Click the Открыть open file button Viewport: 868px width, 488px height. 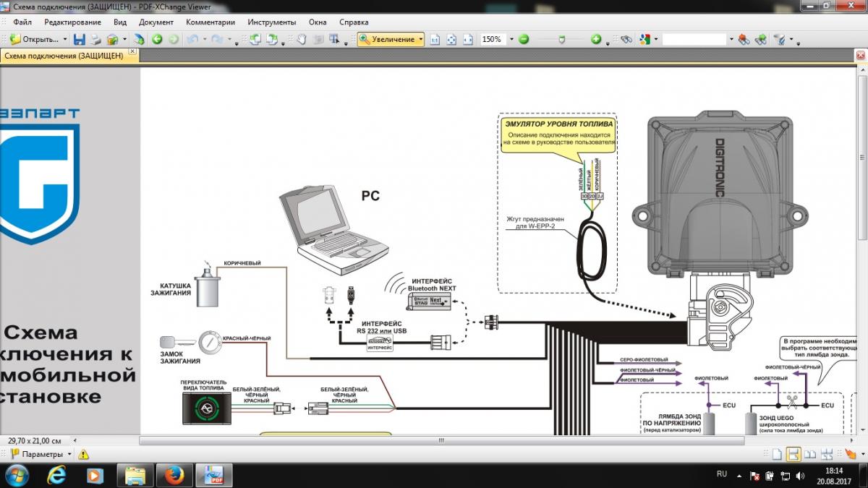33,39
